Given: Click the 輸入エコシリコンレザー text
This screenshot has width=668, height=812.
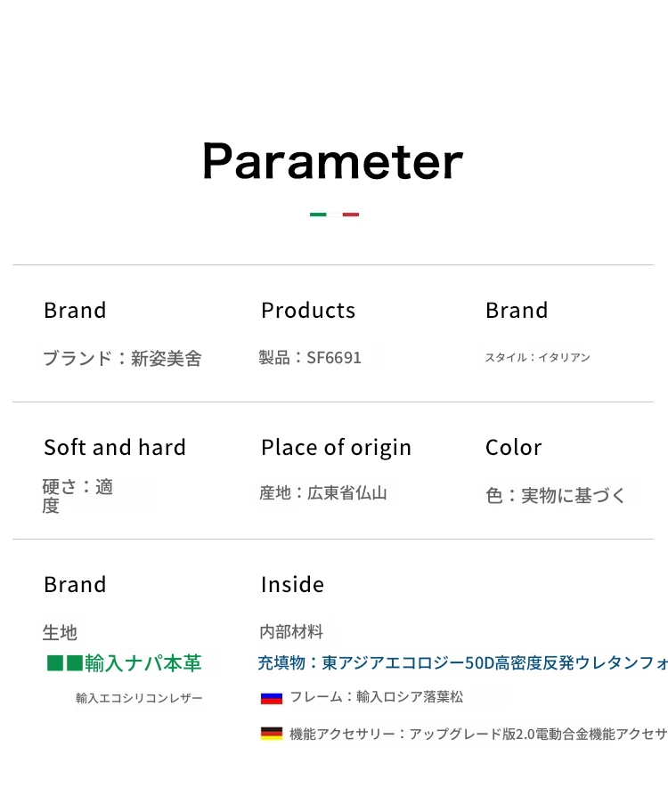Looking at the screenshot, I should (140, 698).
